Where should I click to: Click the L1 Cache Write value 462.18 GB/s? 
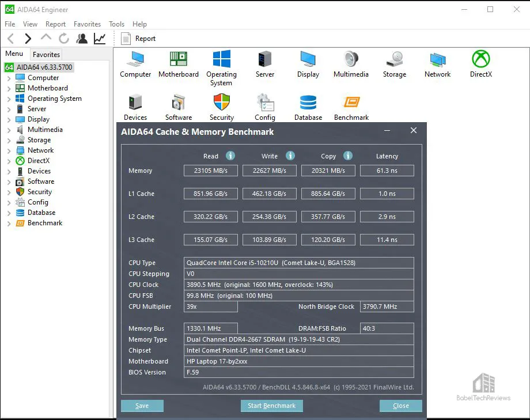pos(270,194)
